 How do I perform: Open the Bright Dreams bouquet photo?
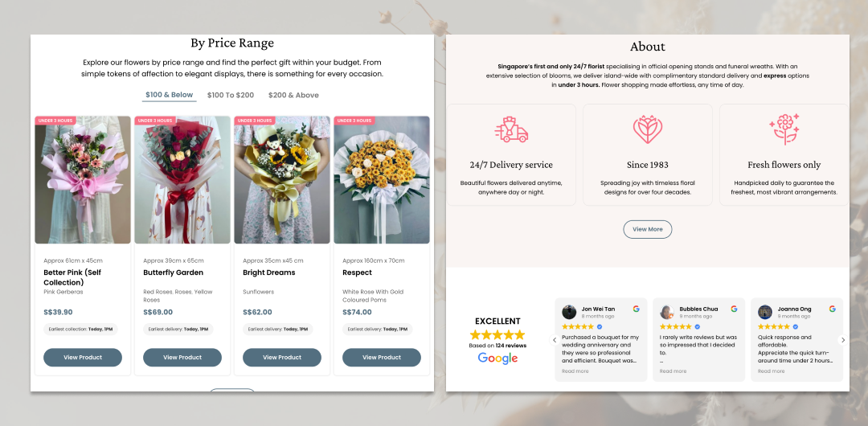pyautogui.click(x=282, y=179)
